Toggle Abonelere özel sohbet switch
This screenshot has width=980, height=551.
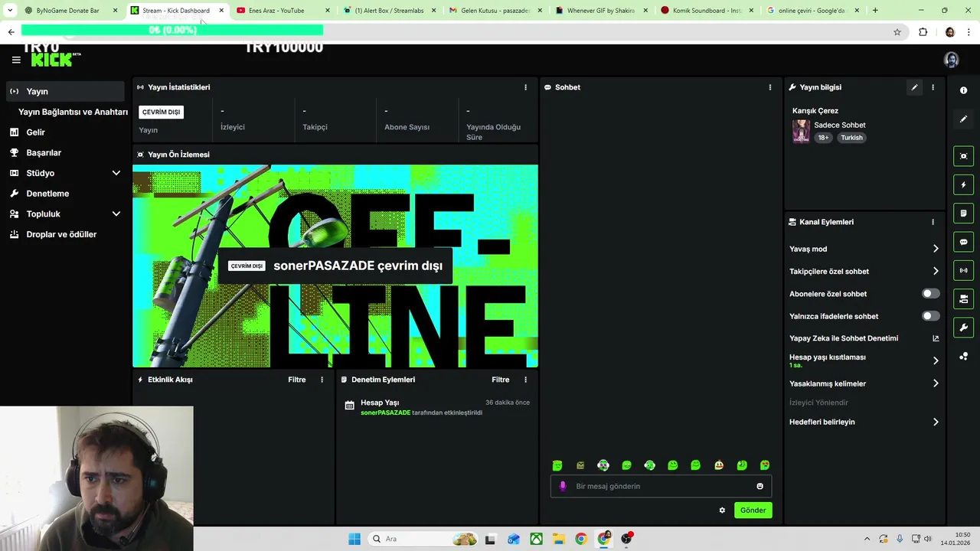point(930,294)
